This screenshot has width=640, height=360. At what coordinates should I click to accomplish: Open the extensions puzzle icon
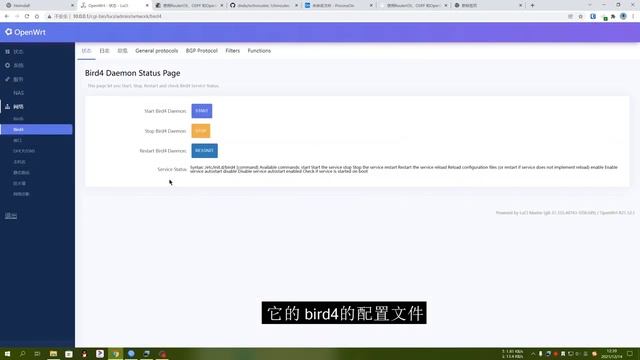613,16
